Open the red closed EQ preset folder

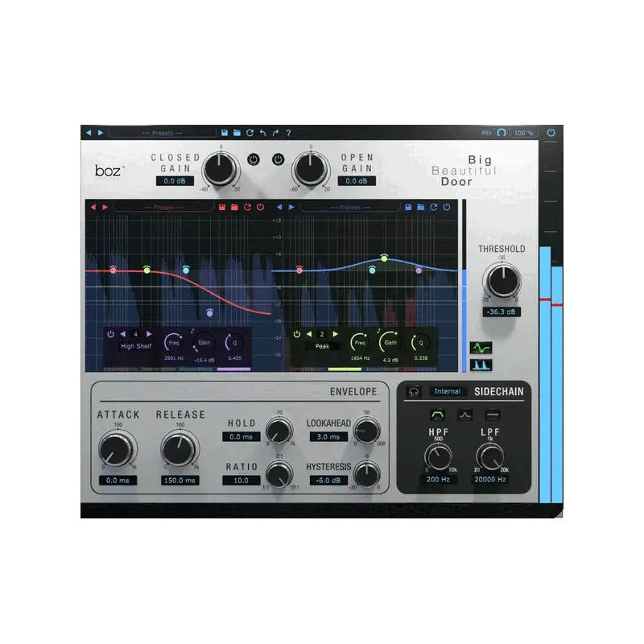(x=234, y=207)
